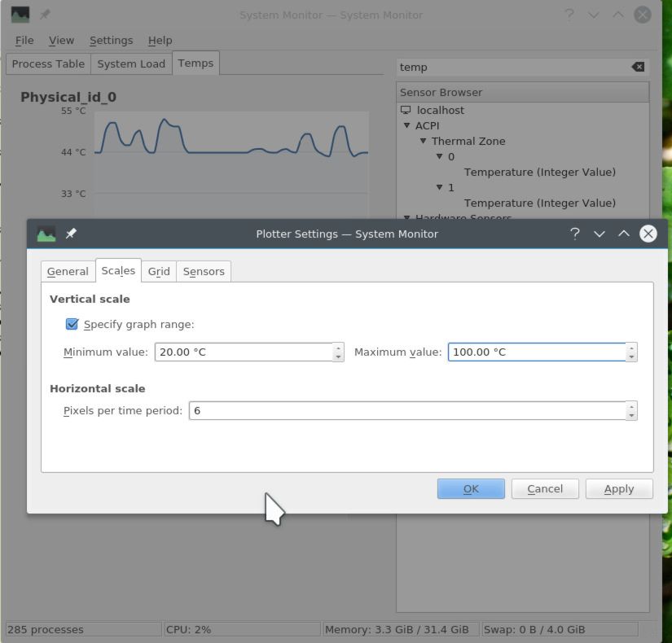
Task: Switch to the General tab
Action: click(68, 271)
